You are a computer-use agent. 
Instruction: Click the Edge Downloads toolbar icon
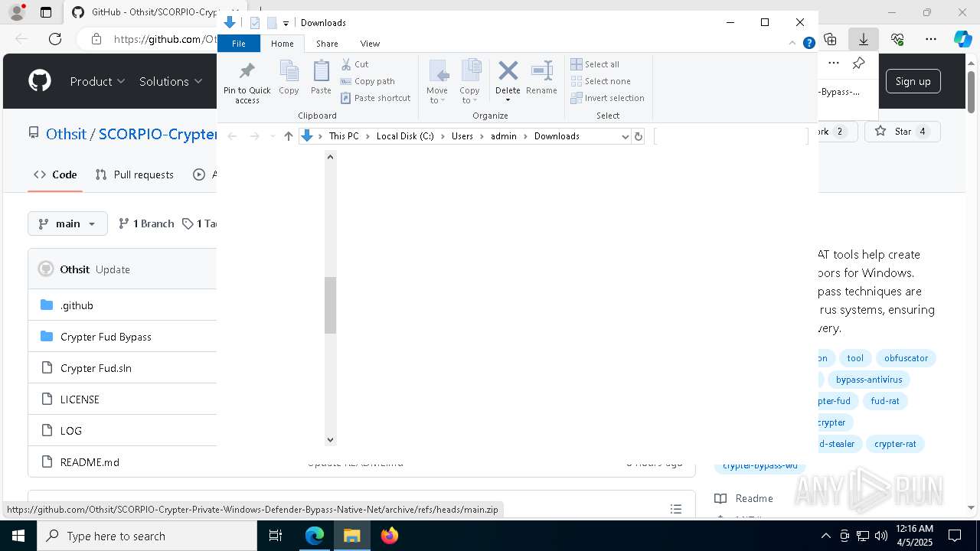pos(864,38)
